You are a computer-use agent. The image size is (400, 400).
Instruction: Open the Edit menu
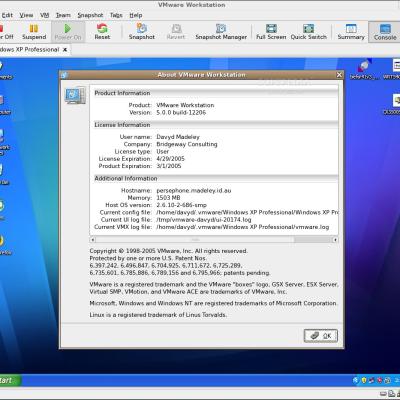point(7,15)
